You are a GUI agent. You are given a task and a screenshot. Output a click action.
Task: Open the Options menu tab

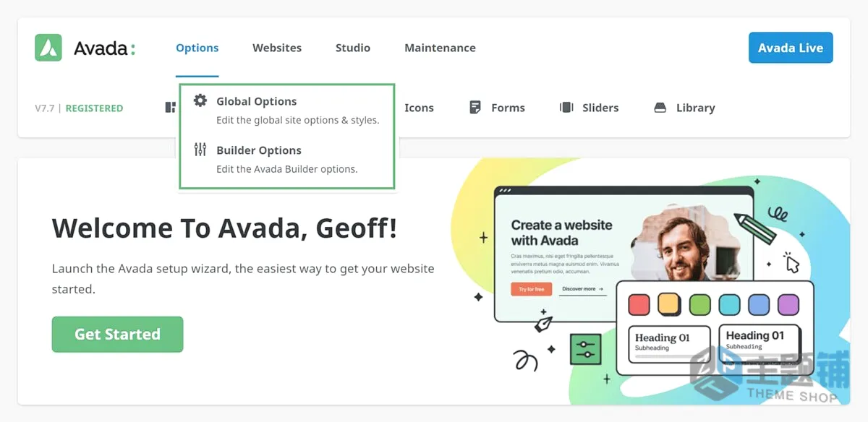coord(197,48)
